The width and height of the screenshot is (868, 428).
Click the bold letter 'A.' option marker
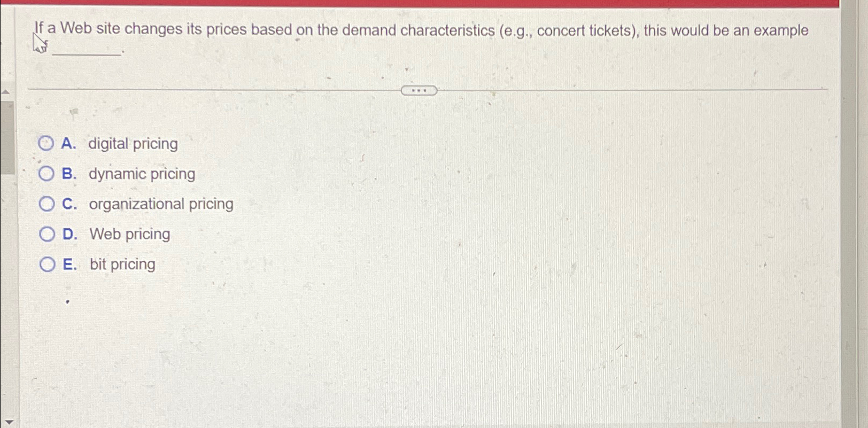tap(69, 143)
